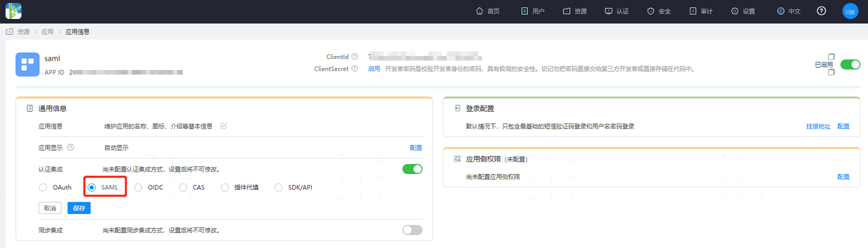Screen dimensions: 868x248
Task: Click the 挂接地址 link
Action: [x=818, y=126]
